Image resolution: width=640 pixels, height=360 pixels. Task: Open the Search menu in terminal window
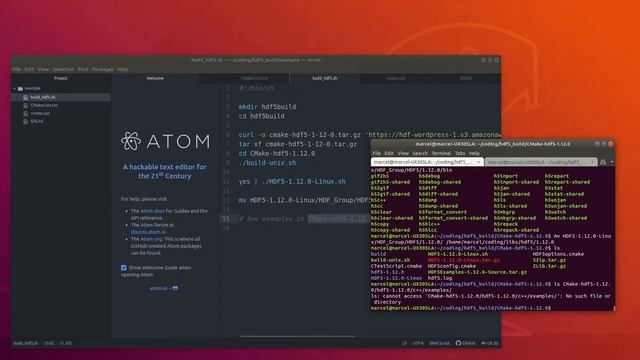(x=420, y=153)
